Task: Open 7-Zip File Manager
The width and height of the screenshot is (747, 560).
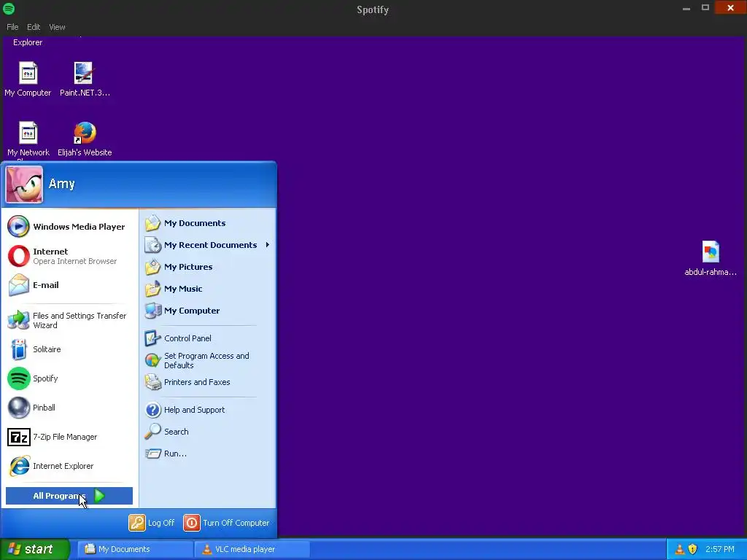Action: pos(69,437)
